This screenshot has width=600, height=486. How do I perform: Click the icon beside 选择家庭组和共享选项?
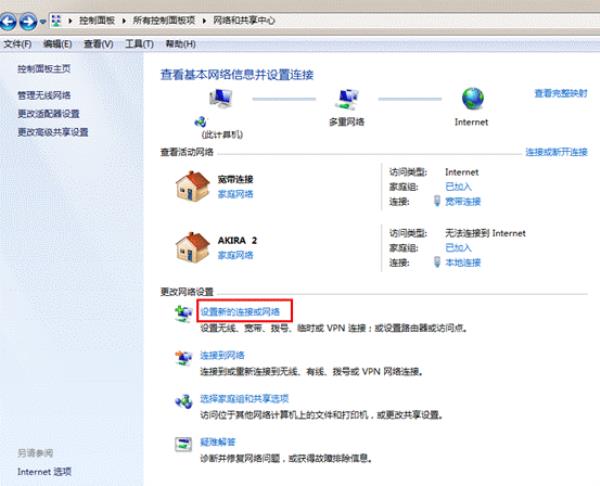click(x=183, y=401)
